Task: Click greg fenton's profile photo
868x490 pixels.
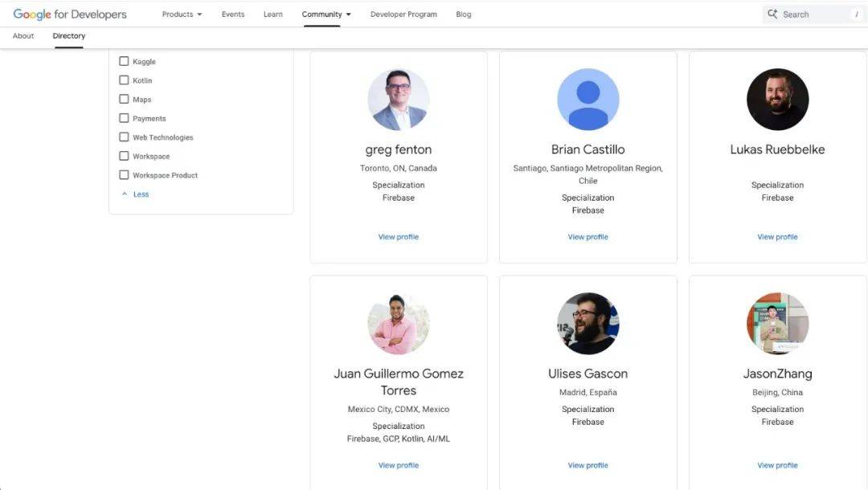Action: click(399, 98)
